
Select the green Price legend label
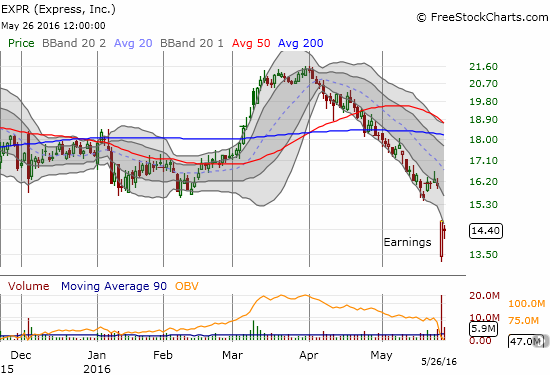tap(21, 43)
